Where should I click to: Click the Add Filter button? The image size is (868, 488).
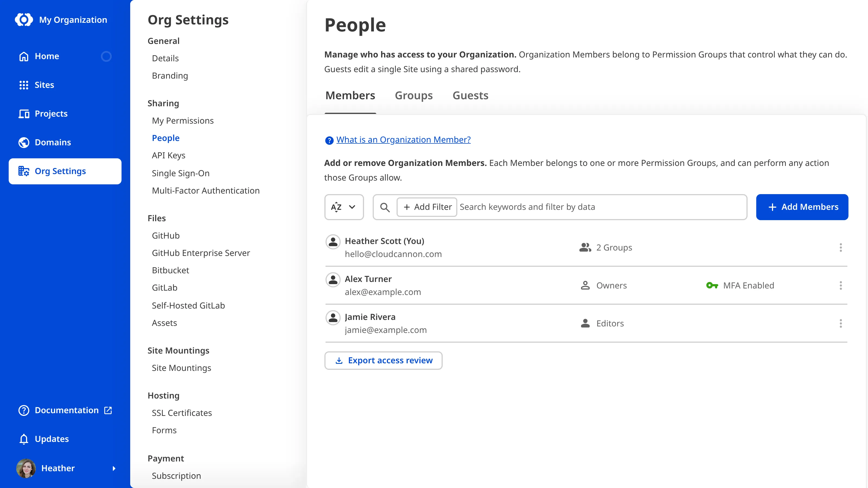(427, 207)
